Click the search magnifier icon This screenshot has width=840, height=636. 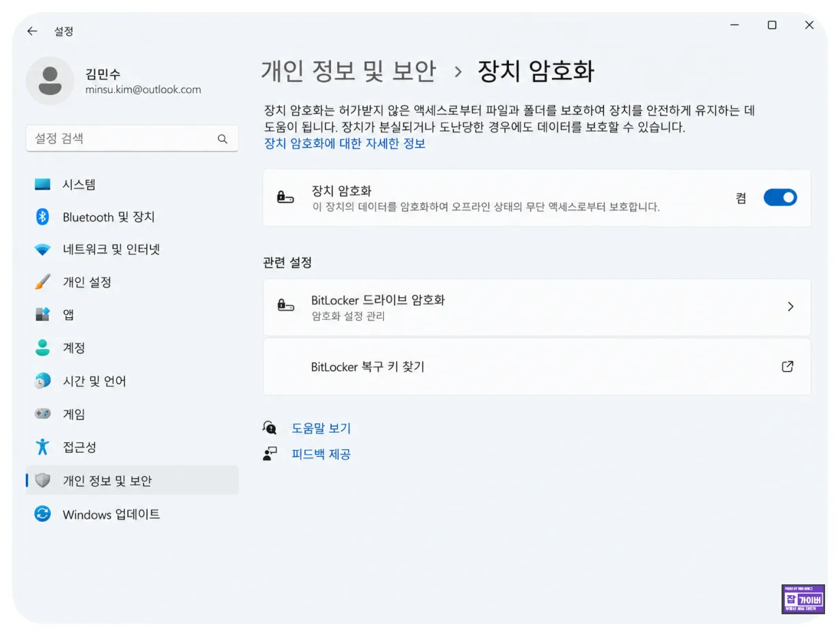(x=222, y=139)
